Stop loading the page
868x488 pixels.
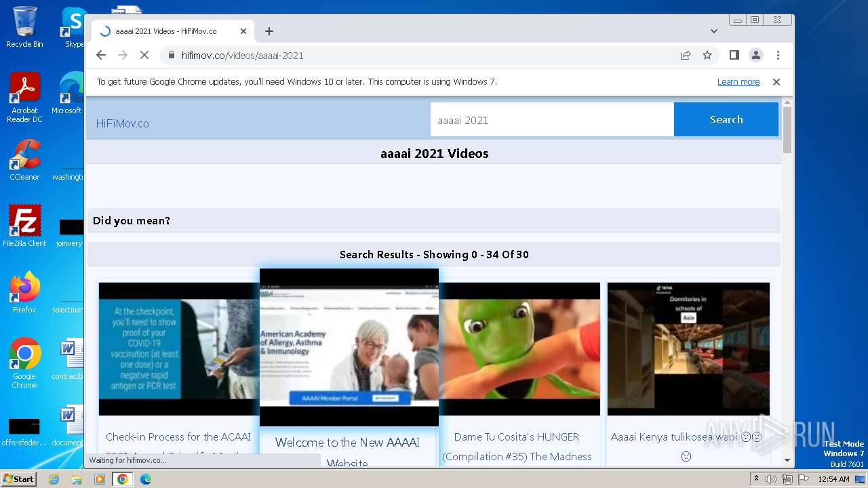click(144, 55)
